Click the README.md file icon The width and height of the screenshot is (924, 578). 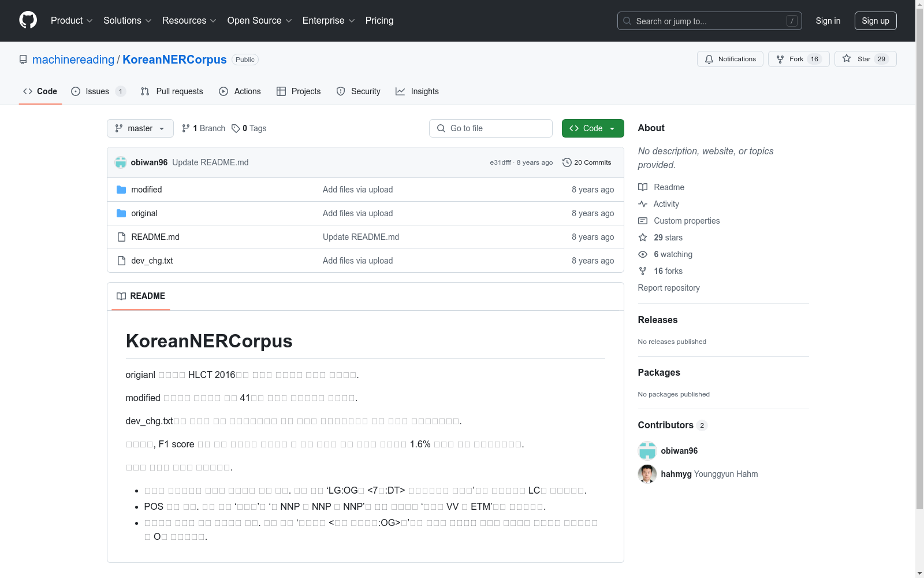tap(121, 237)
